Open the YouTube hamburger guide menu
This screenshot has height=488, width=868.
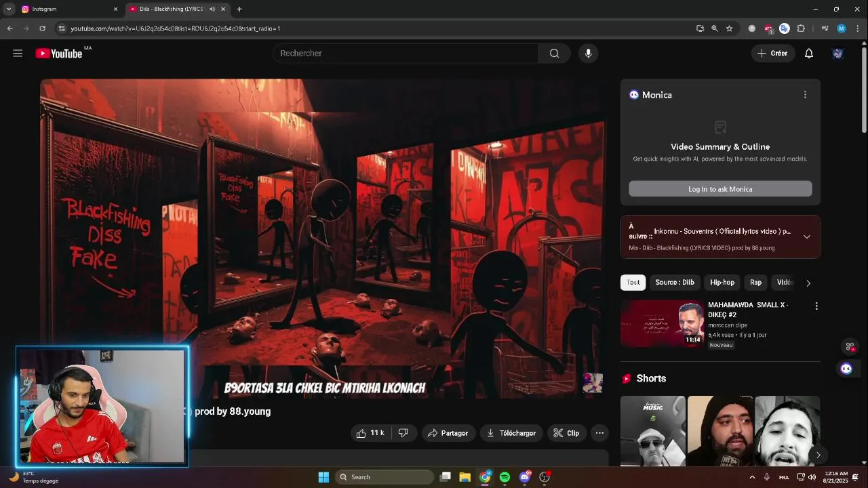click(18, 54)
